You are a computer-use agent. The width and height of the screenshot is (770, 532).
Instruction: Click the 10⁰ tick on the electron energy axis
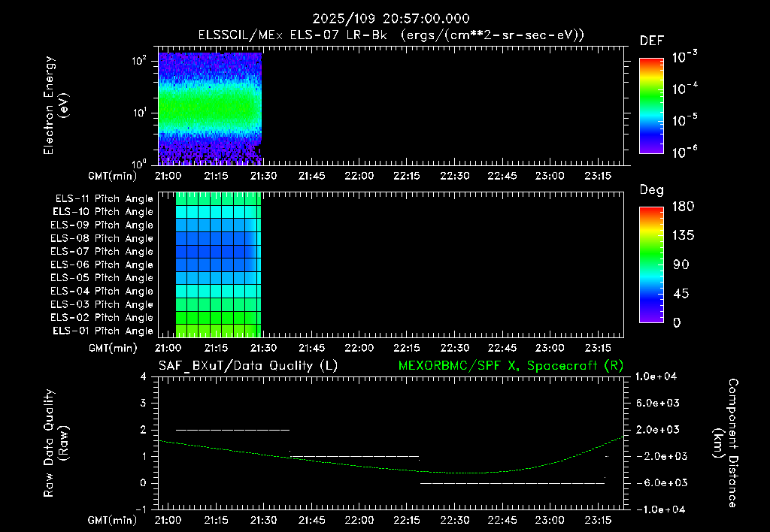(139, 163)
